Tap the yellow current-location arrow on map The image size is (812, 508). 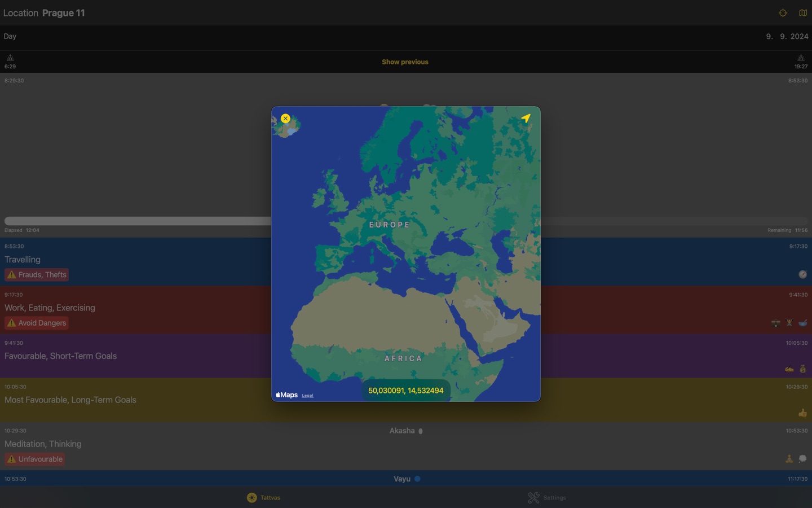coord(526,118)
